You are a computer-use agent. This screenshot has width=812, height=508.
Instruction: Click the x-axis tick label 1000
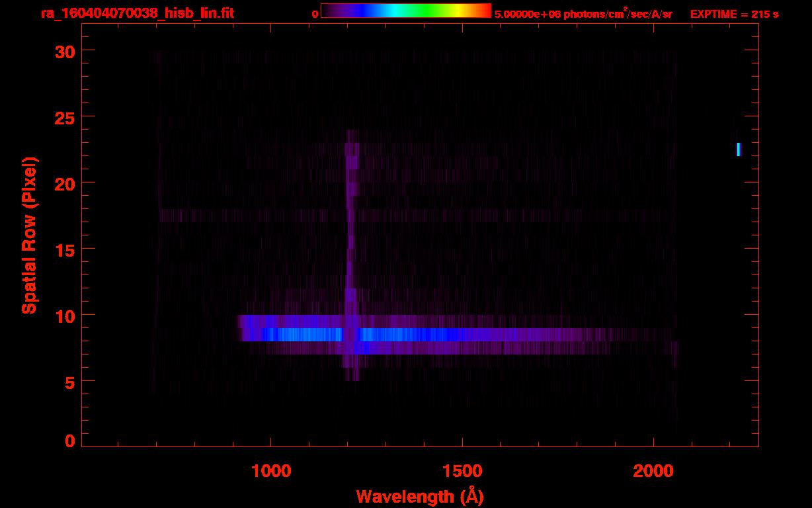coord(271,471)
